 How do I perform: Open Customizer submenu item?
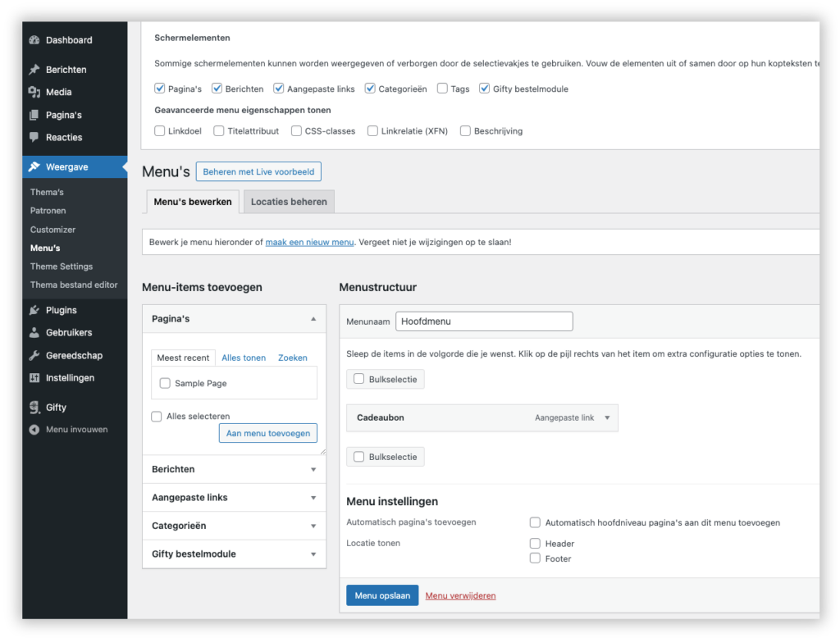point(52,230)
